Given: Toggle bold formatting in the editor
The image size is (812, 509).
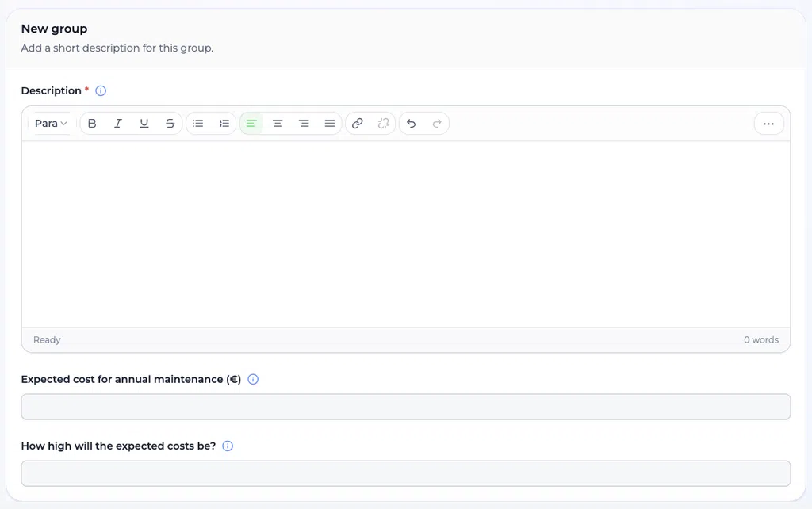Looking at the screenshot, I should click(92, 123).
